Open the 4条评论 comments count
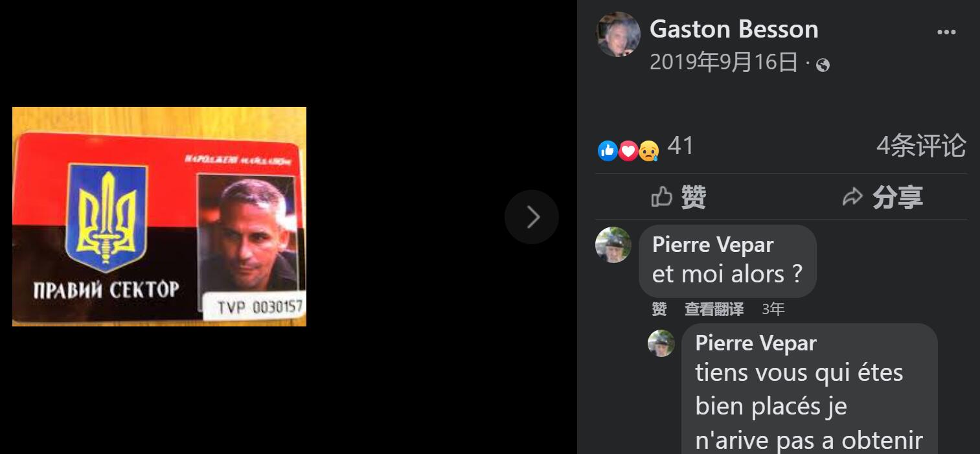The width and height of the screenshot is (980, 454). click(x=921, y=146)
